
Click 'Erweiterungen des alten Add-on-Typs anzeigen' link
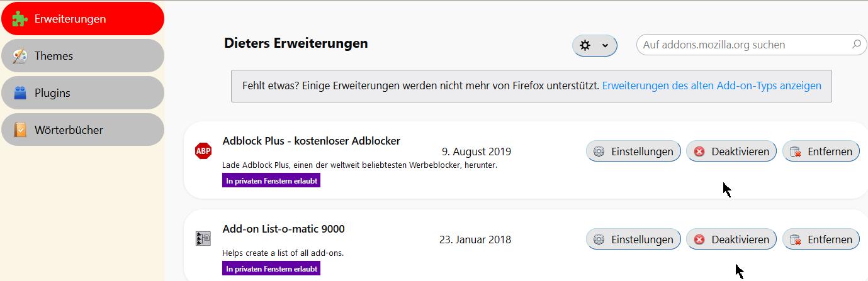coord(711,85)
